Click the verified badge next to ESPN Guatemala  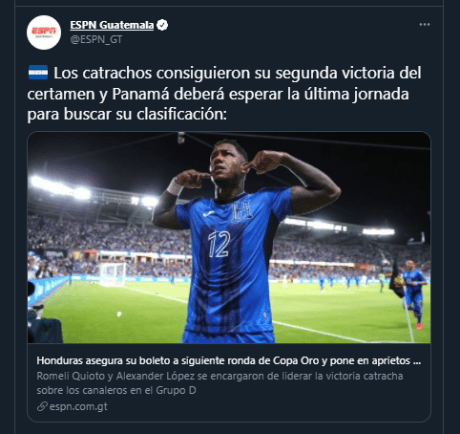(162, 25)
